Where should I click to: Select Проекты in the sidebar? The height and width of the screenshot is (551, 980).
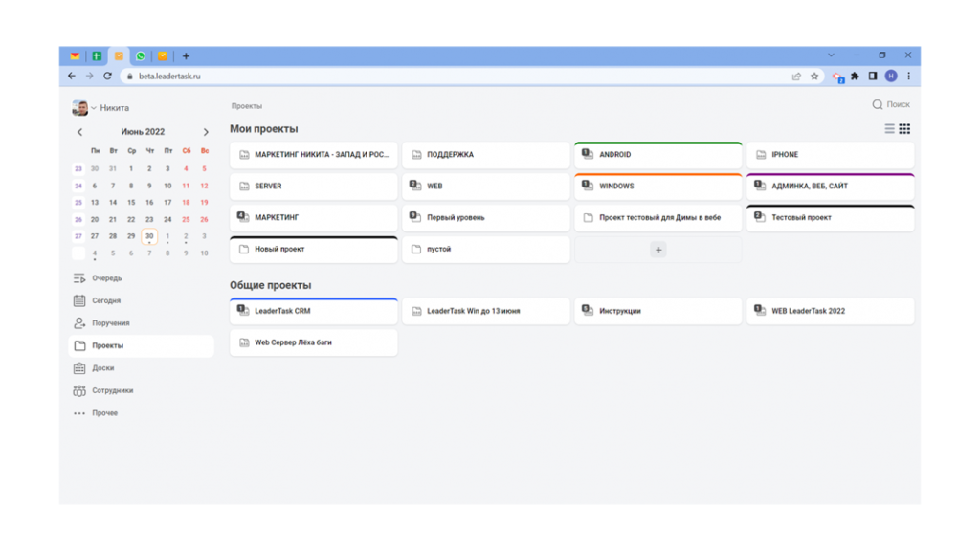(x=107, y=345)
